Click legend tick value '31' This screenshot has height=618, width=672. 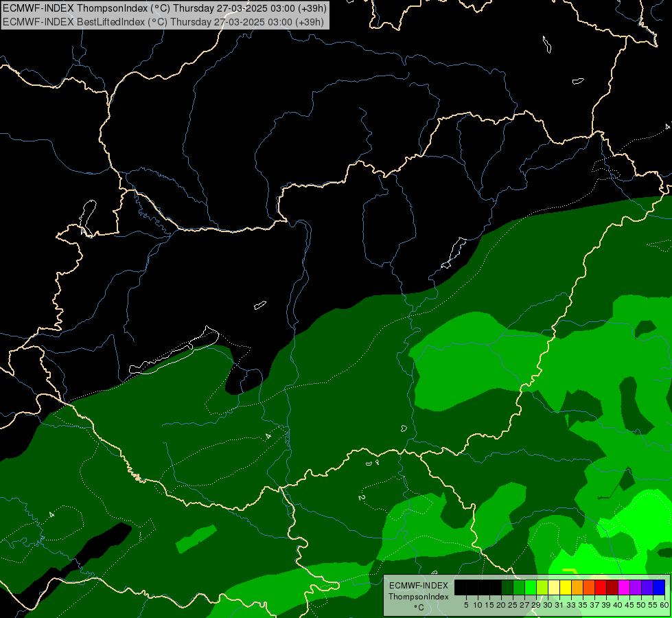559,605
